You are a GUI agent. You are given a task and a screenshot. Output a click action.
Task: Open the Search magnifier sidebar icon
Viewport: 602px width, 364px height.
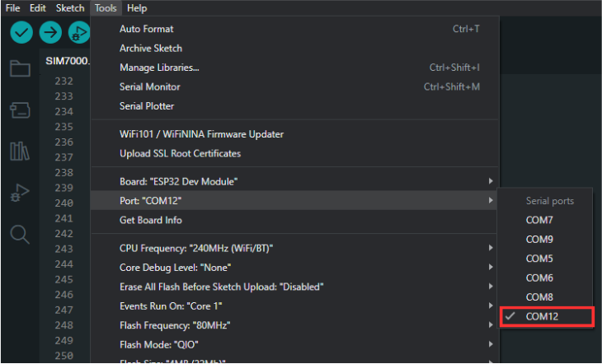coord(20,236)
